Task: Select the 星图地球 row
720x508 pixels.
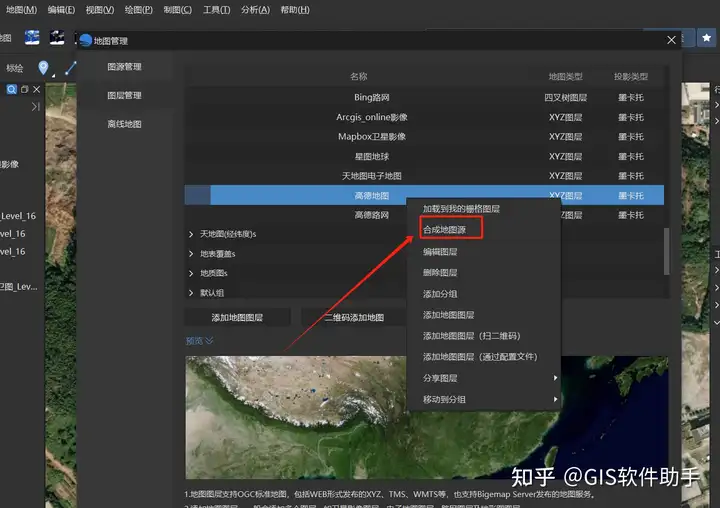Action: 424,156
